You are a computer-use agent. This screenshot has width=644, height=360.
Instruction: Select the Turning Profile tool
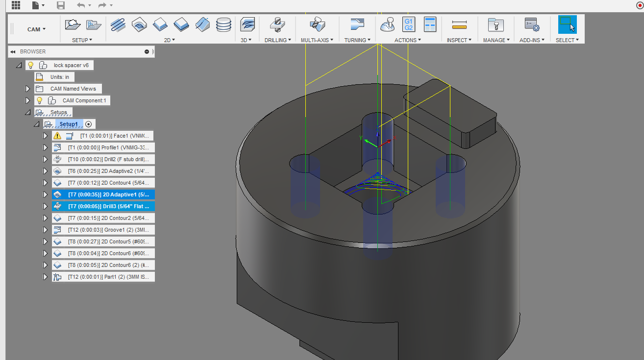(357, 25)
